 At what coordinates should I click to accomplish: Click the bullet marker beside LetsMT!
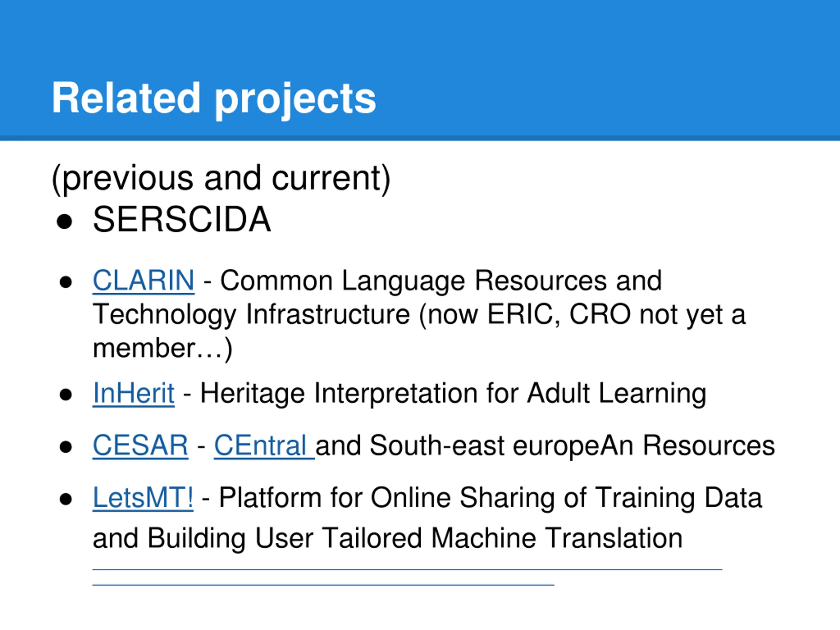pos(66,499)
